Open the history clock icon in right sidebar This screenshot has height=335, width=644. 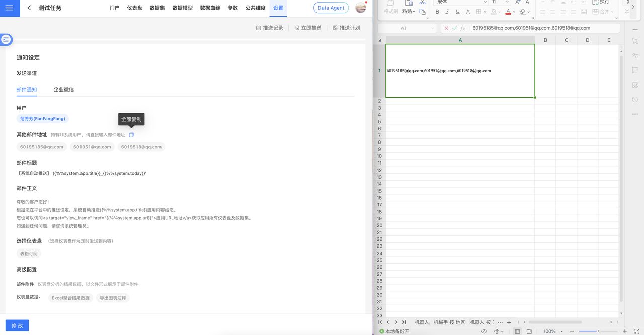coord(635,100)
